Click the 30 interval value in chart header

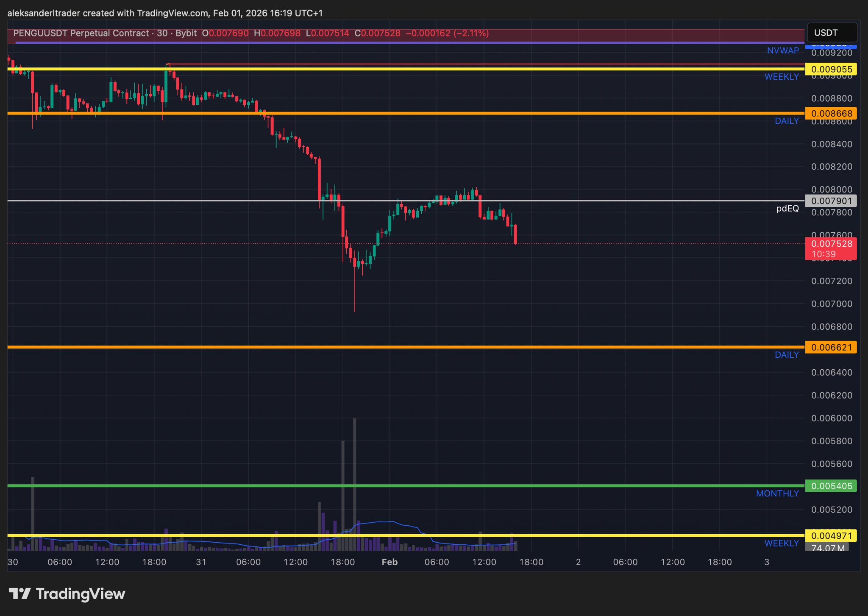tap(162, 33)
